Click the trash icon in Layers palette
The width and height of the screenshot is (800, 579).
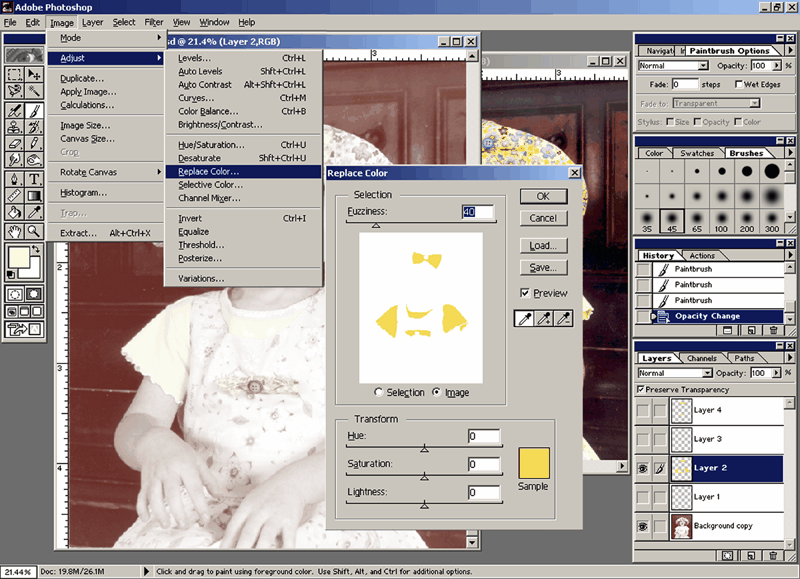773,555
